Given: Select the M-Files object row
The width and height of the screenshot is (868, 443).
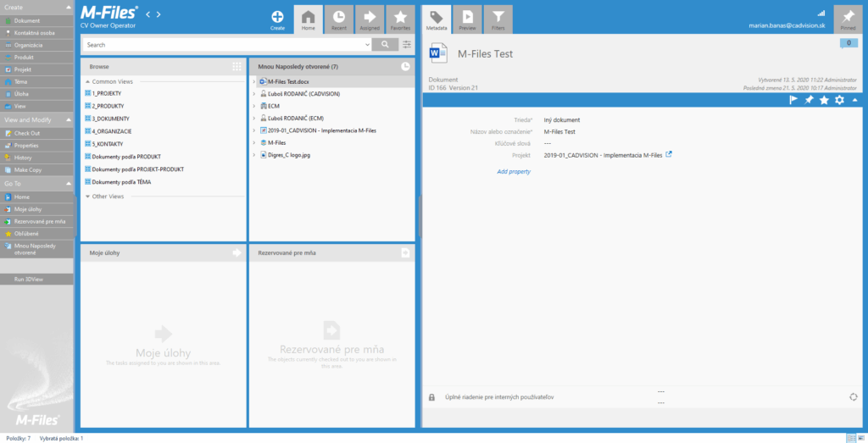Looking at the screenshot, I should tap(277, 142).
